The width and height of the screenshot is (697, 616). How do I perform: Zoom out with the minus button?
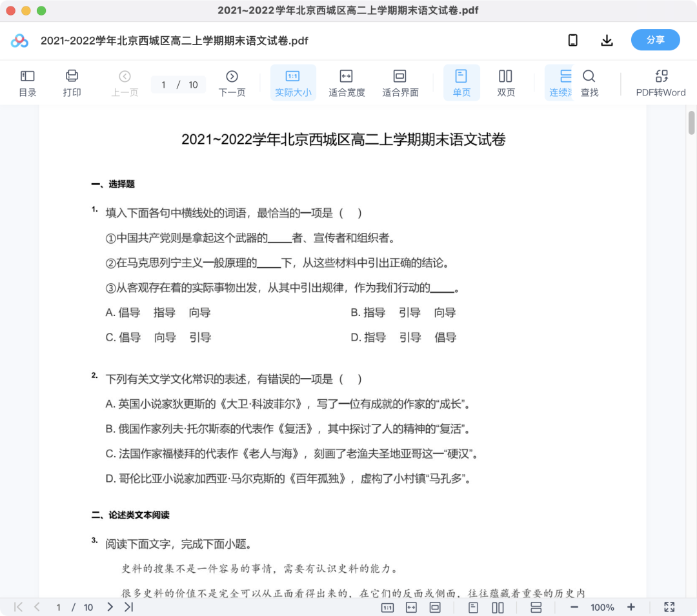[x=574, y=607]
